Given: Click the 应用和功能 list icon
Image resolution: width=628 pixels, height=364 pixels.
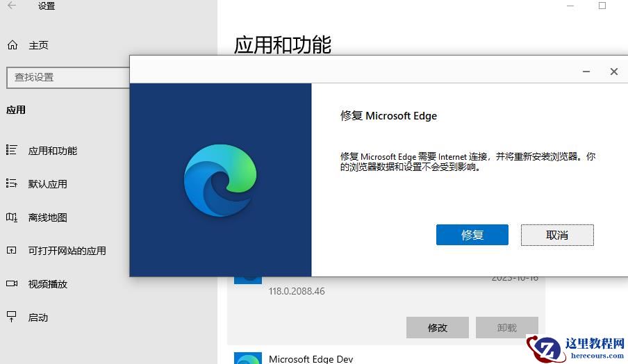Looking at the screenshot, I should 12,150.
